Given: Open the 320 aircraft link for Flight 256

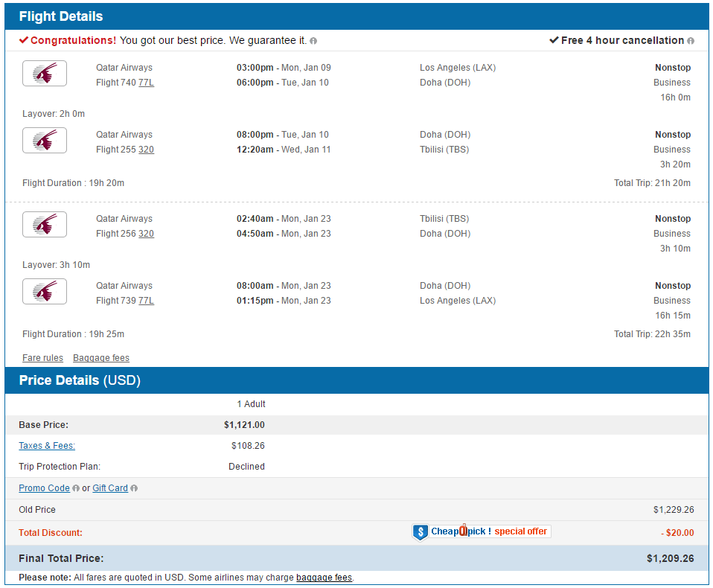Looking at the screenshot, I should (146, 233).
